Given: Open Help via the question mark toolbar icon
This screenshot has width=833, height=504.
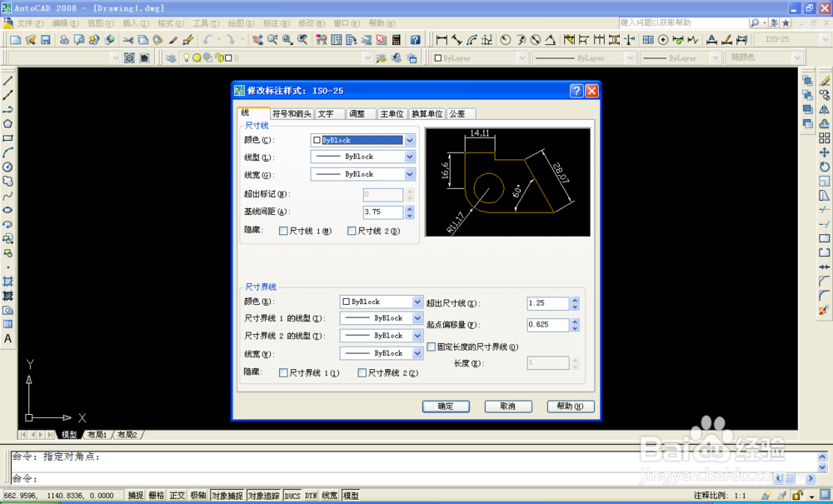Looking at the screenshot, I should [x=416, y=40].
